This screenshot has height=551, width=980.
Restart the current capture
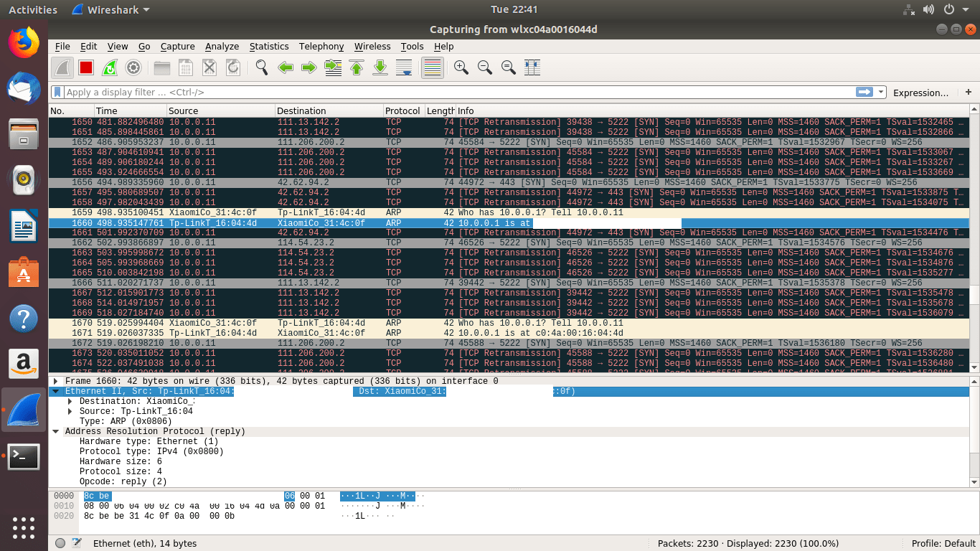110,67
